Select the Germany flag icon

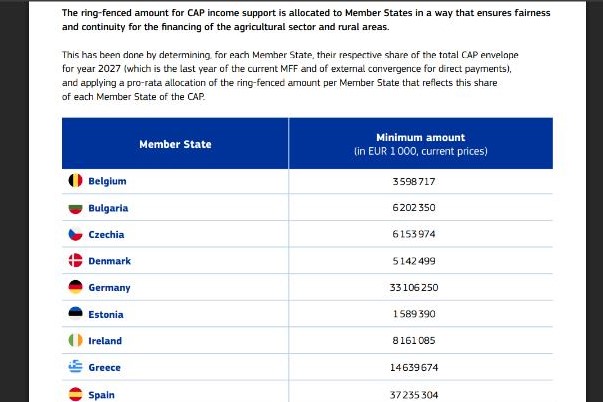point(75,287)
